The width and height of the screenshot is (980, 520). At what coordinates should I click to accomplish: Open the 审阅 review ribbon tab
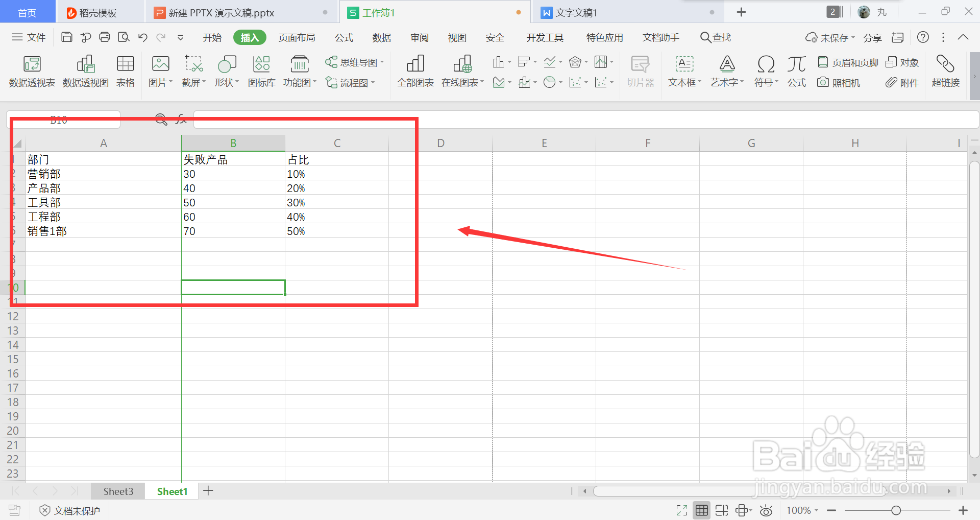pyautogui.click(x=420, y=37)
